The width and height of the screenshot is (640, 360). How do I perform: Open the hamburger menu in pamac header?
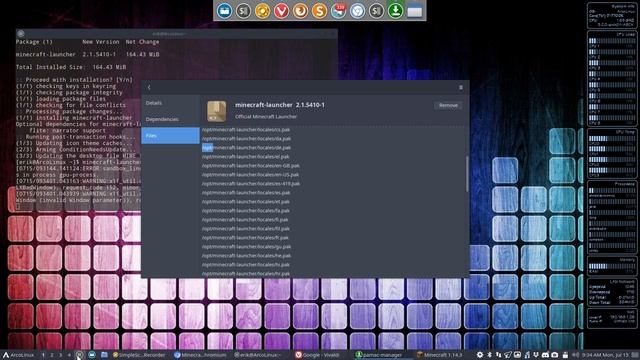pyautogui.click(x=461, y=87)
